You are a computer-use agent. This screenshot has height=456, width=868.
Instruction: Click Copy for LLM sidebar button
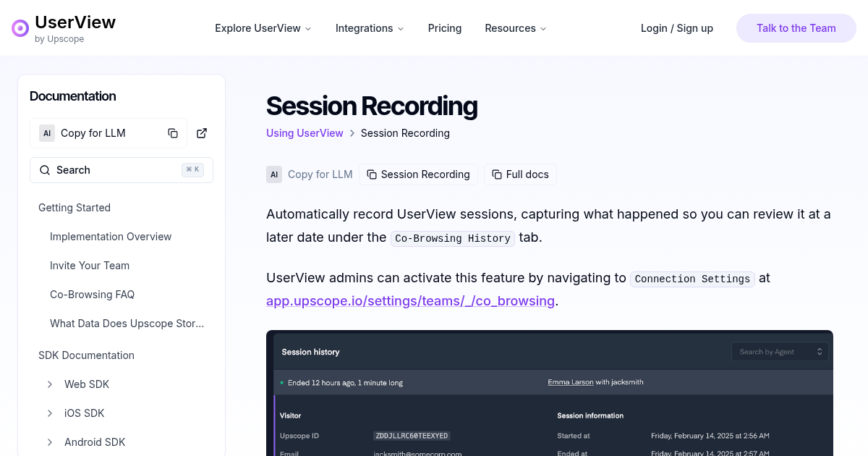(109, 133)
